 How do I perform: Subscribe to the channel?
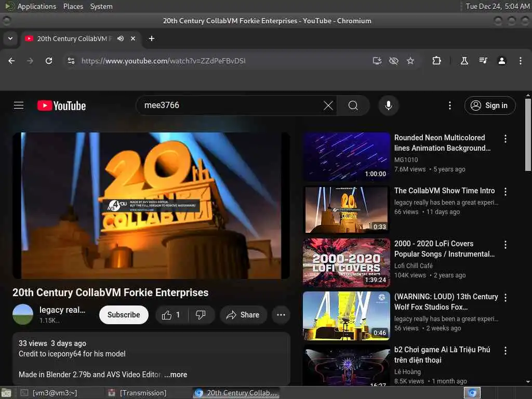click(124, 315)
